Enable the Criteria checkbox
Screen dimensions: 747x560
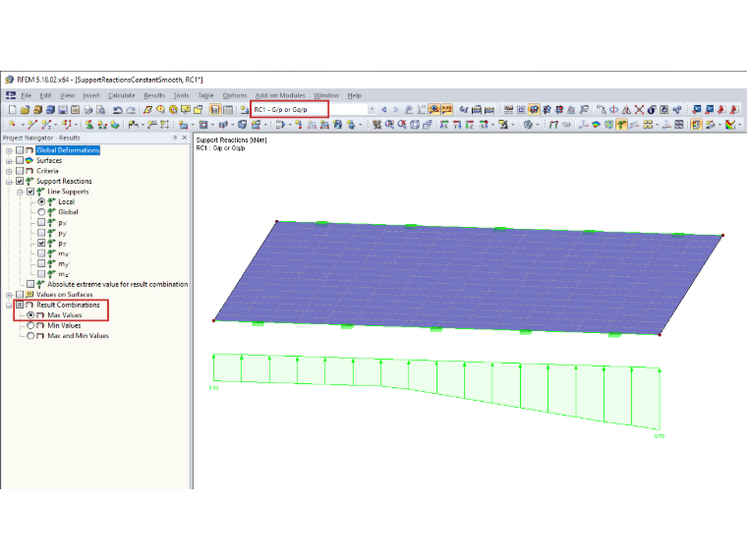[20, 171]
